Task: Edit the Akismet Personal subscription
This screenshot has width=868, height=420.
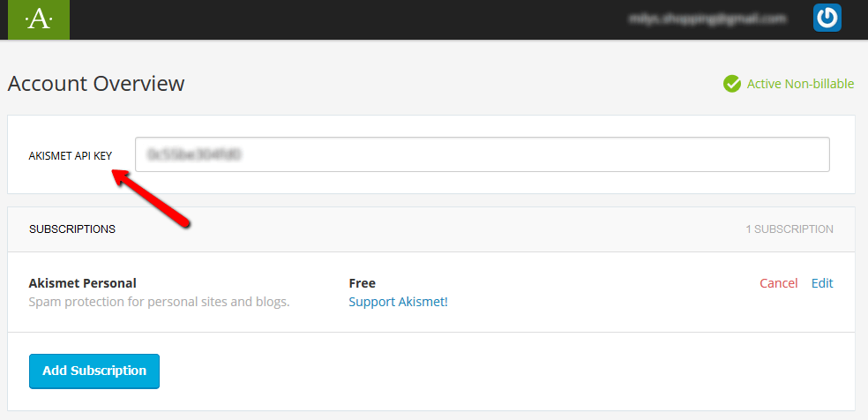Action: (822, 283)
